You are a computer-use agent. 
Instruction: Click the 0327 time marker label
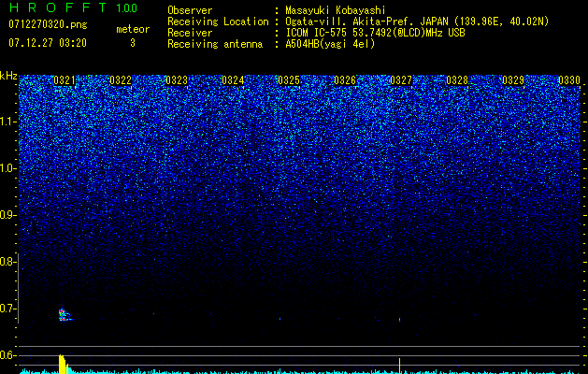pos(401,80)
